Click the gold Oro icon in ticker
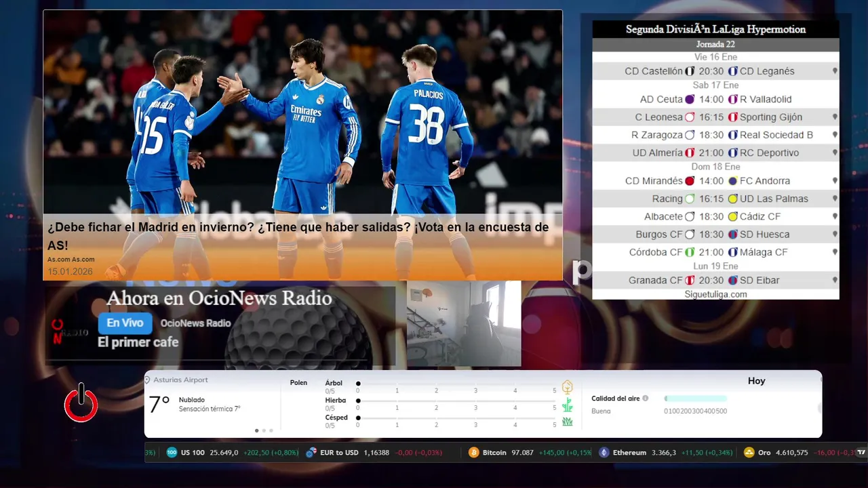Viewport: 868px width, 488px height. (x=749, y=453)
